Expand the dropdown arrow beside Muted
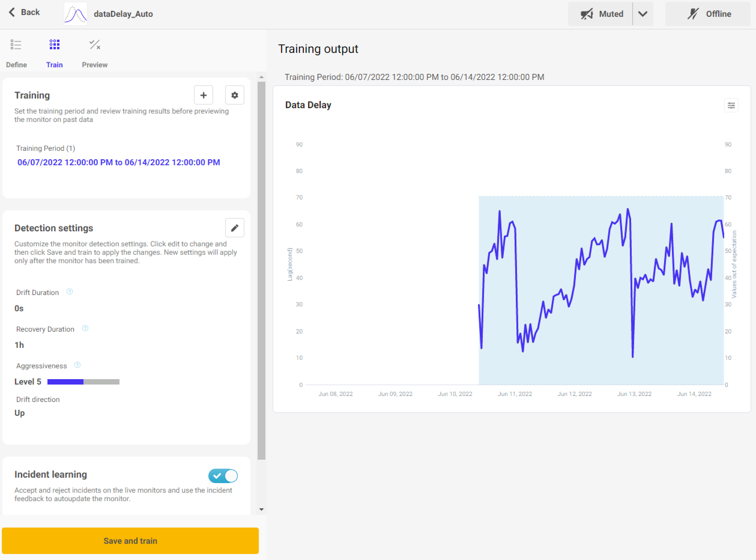Viewport: 756px width, 560px height. (643, 14)
